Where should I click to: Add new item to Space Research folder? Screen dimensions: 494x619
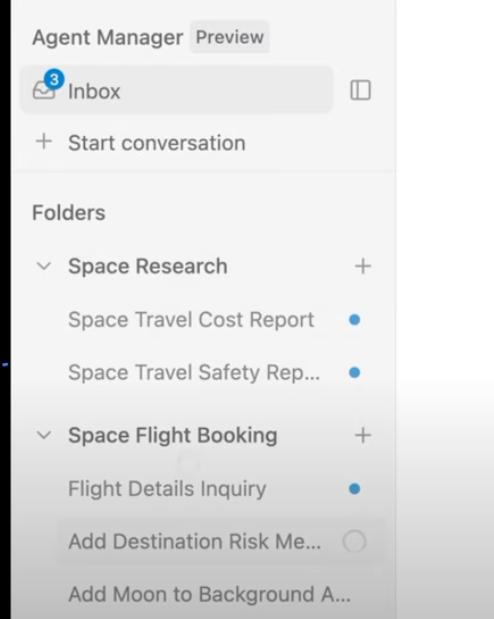coord(363,266)
